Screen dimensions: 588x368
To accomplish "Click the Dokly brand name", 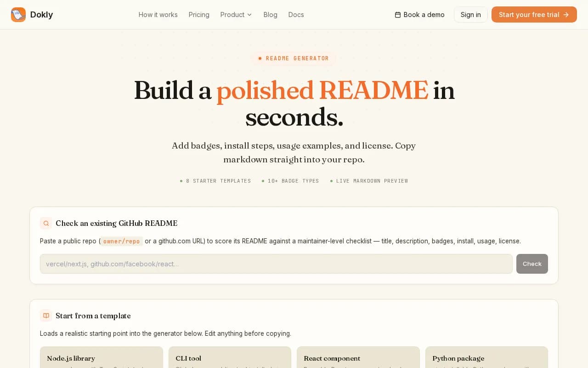I will click(41, 15).
